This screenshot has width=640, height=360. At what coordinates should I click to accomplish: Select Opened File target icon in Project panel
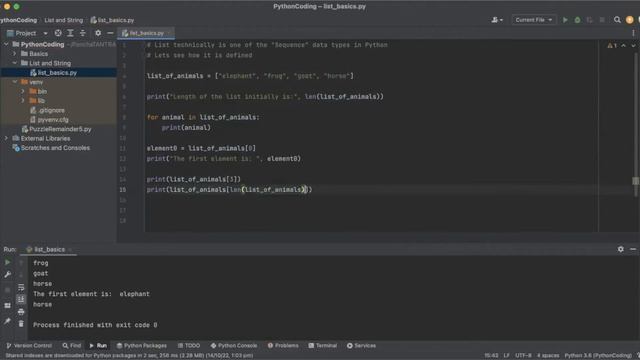pos(58,33)
